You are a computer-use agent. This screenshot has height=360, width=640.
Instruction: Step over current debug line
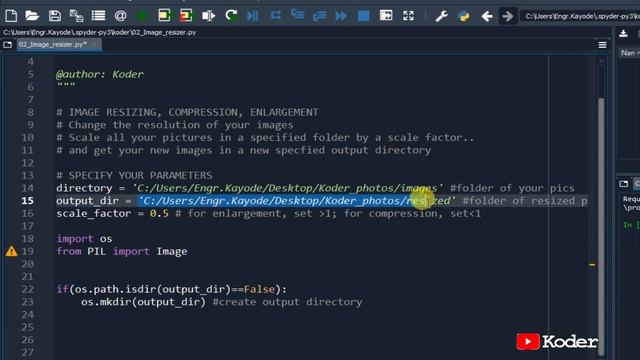coord(276,16)
